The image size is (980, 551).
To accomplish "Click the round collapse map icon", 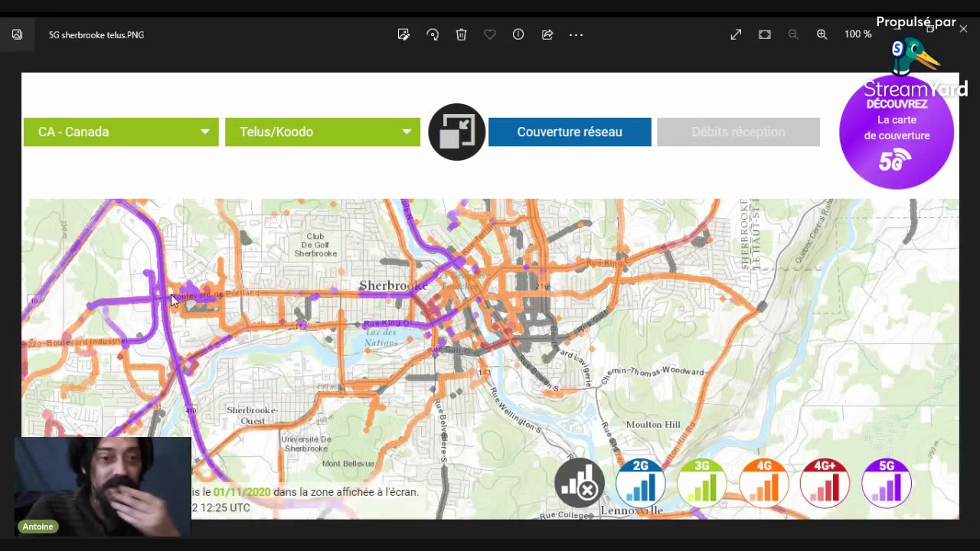I will [x=456, y=132].
